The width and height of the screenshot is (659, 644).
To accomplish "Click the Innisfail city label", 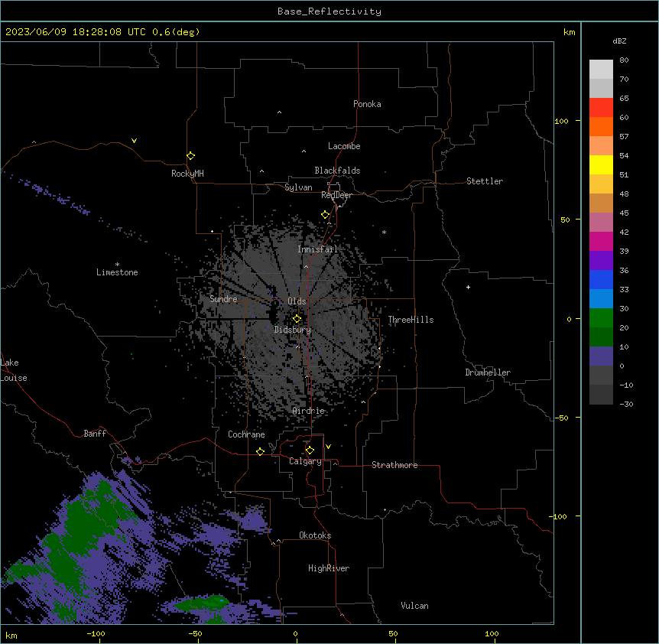I will (x=317, y=249).
